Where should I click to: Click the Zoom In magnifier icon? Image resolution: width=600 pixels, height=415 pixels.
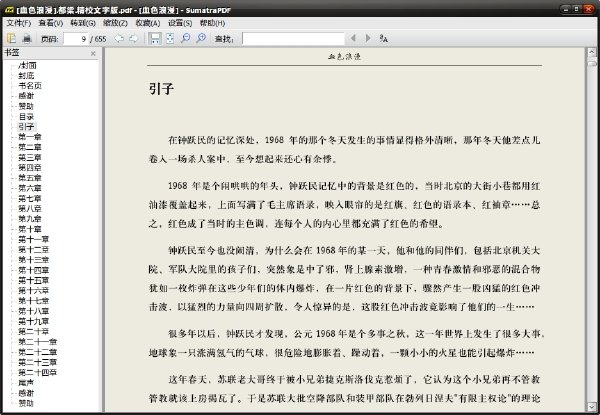[201, 38]
